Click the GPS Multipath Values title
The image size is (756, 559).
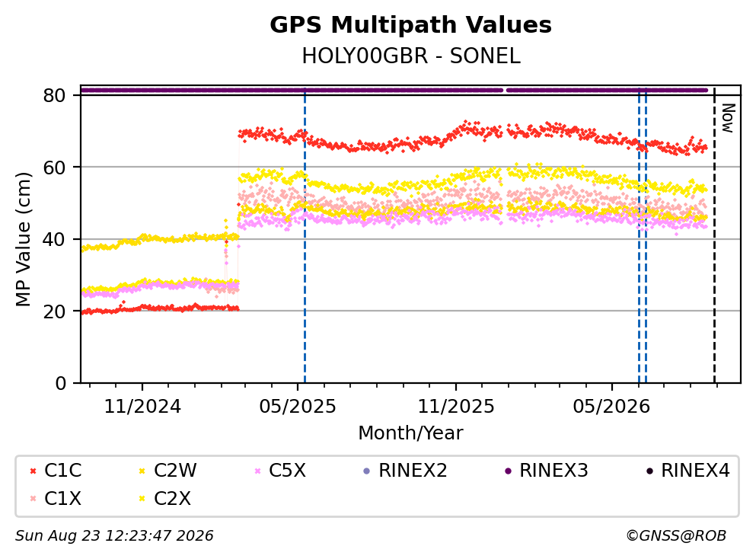410,24
